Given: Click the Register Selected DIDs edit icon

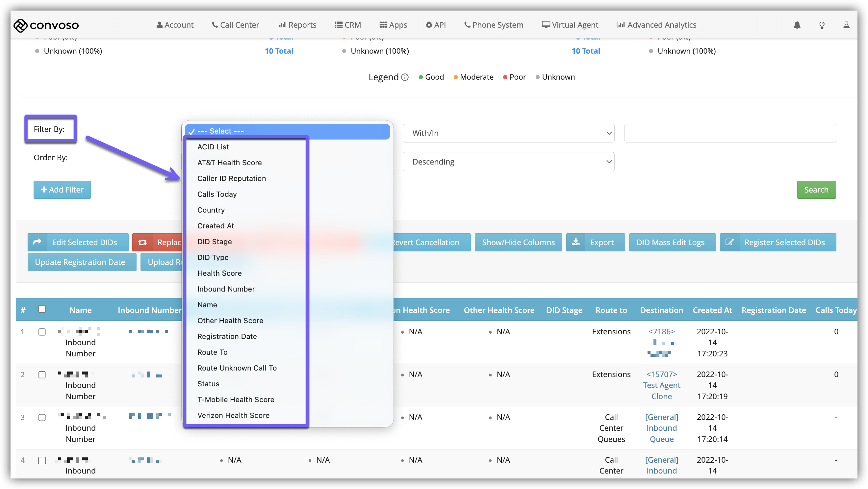Looking at the screenshot, I should click(x=729, y=242).
